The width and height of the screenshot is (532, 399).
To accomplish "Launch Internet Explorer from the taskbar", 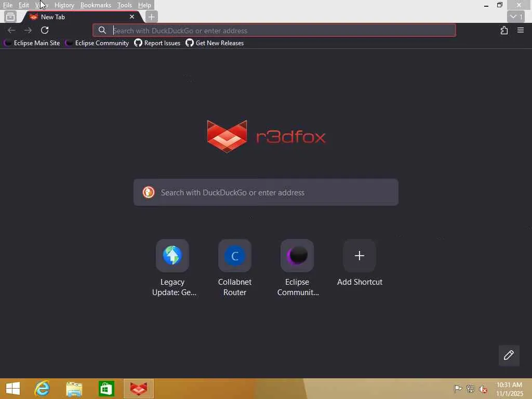I will (x=42, y=389).
